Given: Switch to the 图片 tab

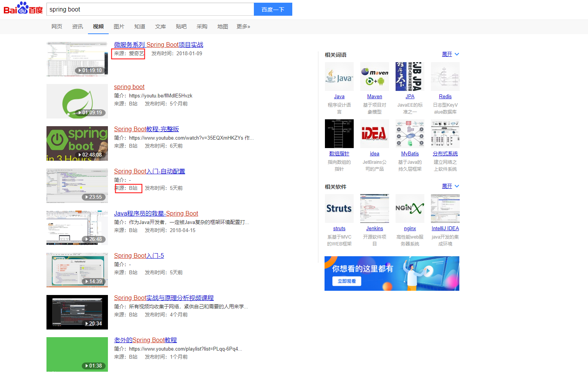Looking at the screenshot, I should (119, 26).
